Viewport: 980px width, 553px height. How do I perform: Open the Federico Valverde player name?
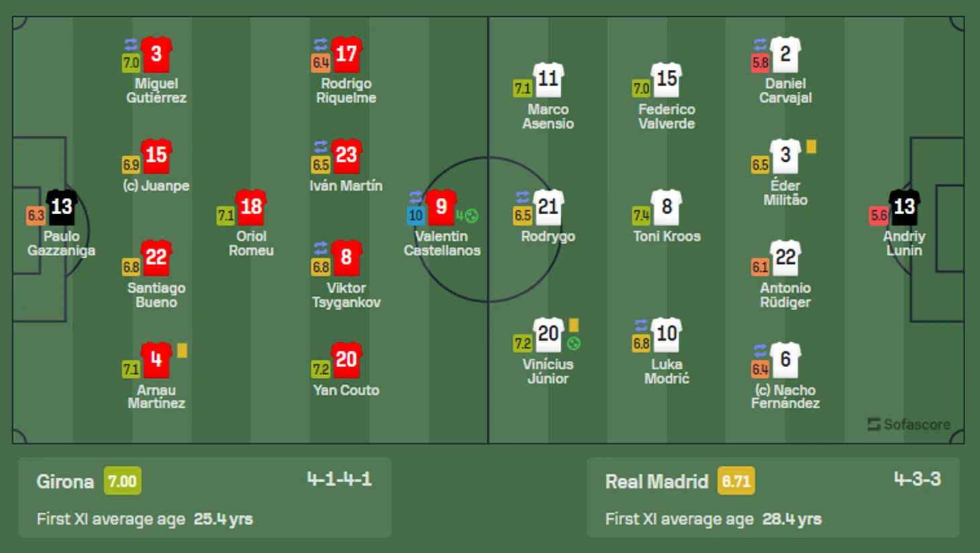pyautogui.click(x=667, y=116)
